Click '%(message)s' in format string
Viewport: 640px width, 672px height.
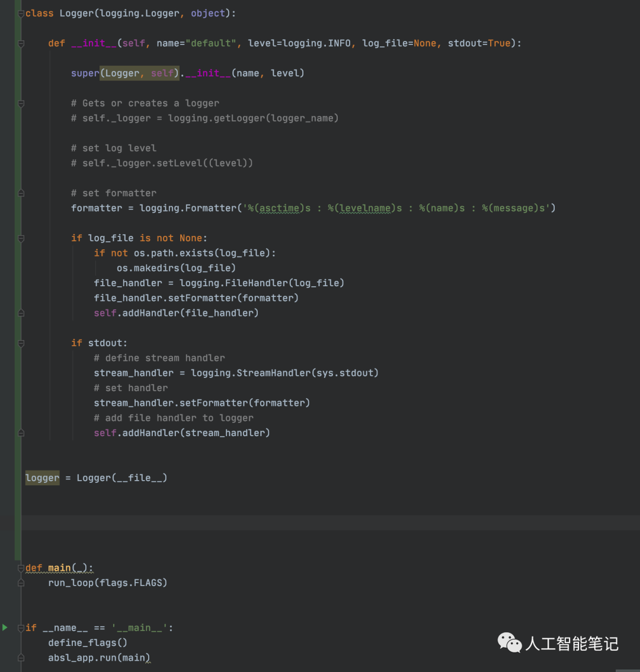pyautogui.click(x=513, y=208)
